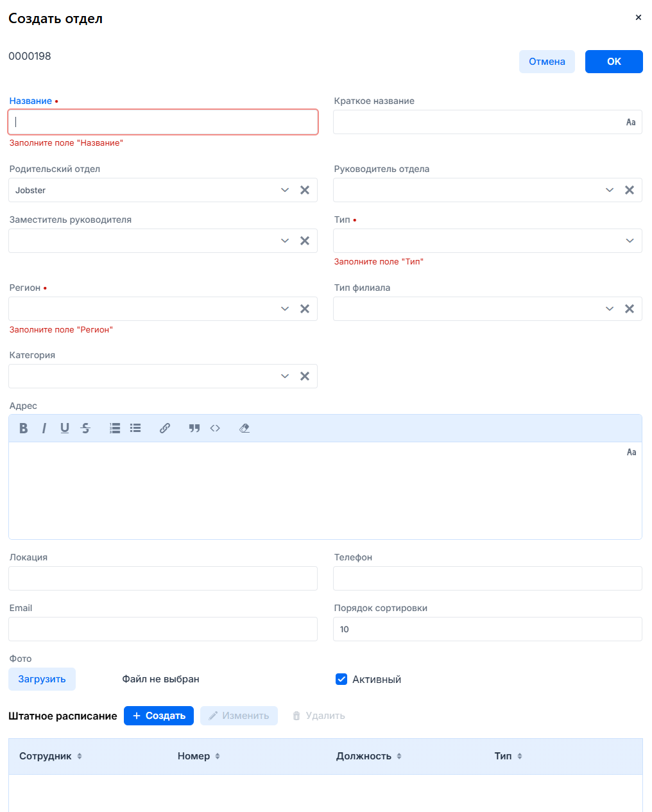
Task: Toggle bold formatting in Адрес editor
Action: (x=24, y=428)
